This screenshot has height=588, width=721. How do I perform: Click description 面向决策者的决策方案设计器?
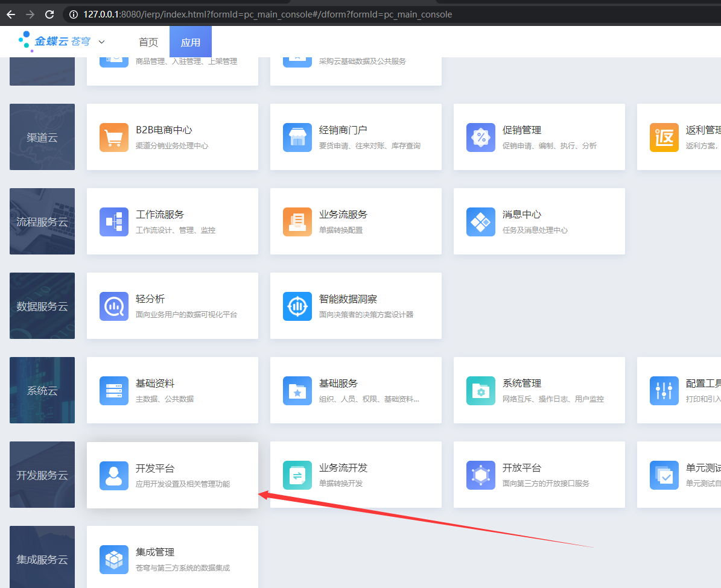366,315
